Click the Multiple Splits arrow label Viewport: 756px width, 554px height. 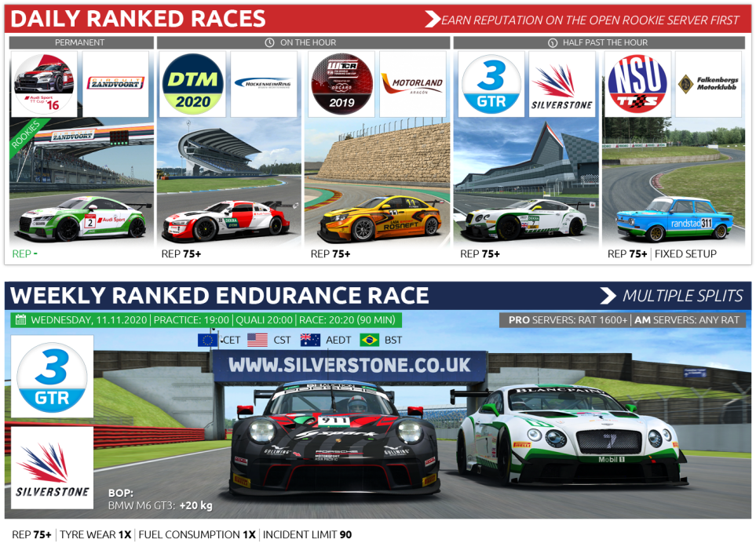coord(671,296)
